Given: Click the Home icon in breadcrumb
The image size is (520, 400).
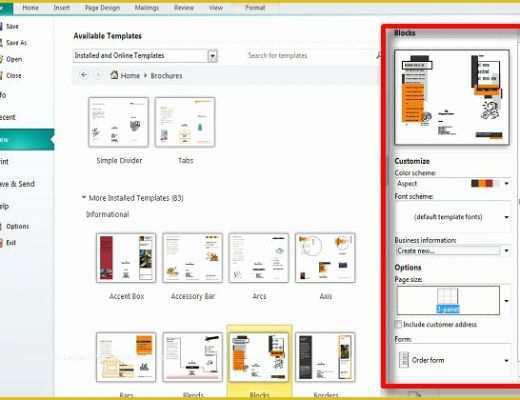Looking at the screenshot, I should 114,75.
